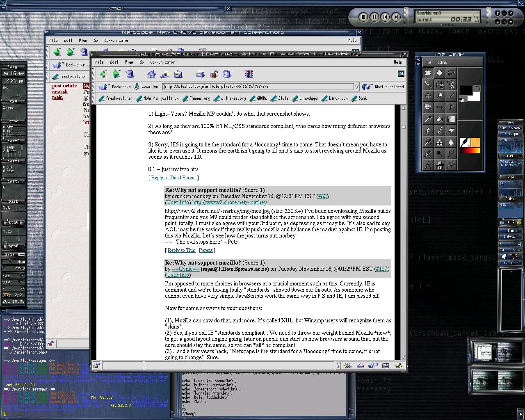Follow the www2.shore.net/~narbey link

click(229, 202)
